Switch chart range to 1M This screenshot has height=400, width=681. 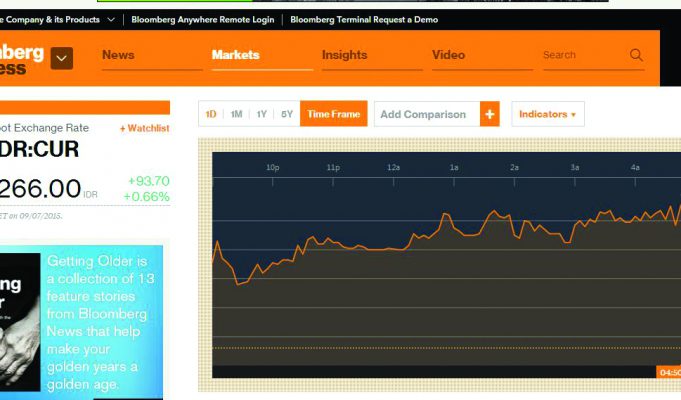(236, 114)
